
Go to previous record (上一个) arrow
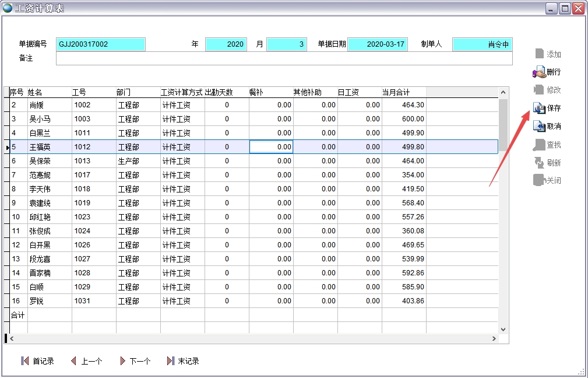pos(73,361)
